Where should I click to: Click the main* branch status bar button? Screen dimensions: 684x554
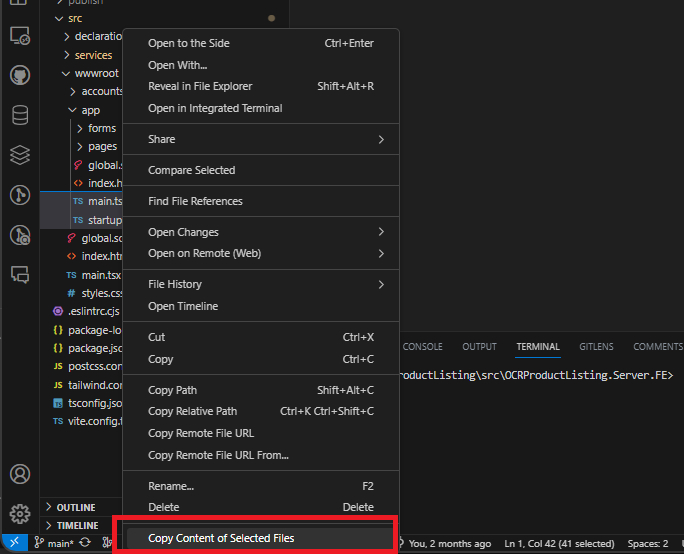pyautogui.click(x=55, y=544)
